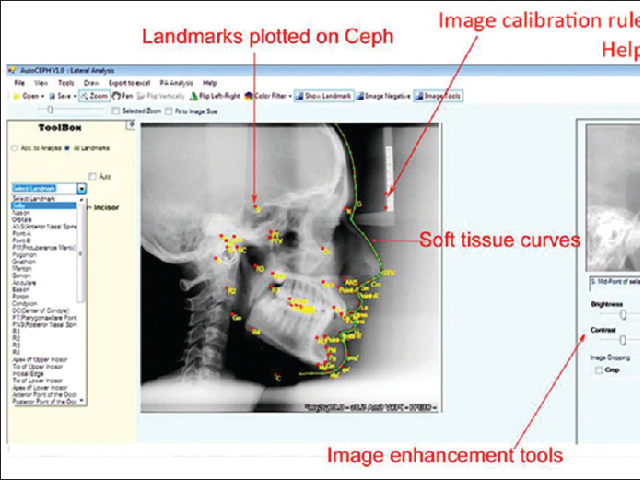Open the Export to excel menu
Image resolution: width=640 pixels, height=480 pixels.
125,83
